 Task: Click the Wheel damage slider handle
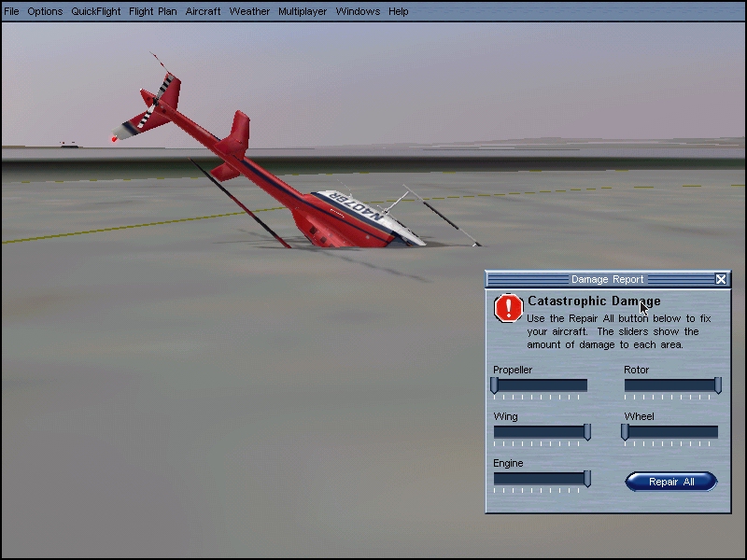(625, 432)
